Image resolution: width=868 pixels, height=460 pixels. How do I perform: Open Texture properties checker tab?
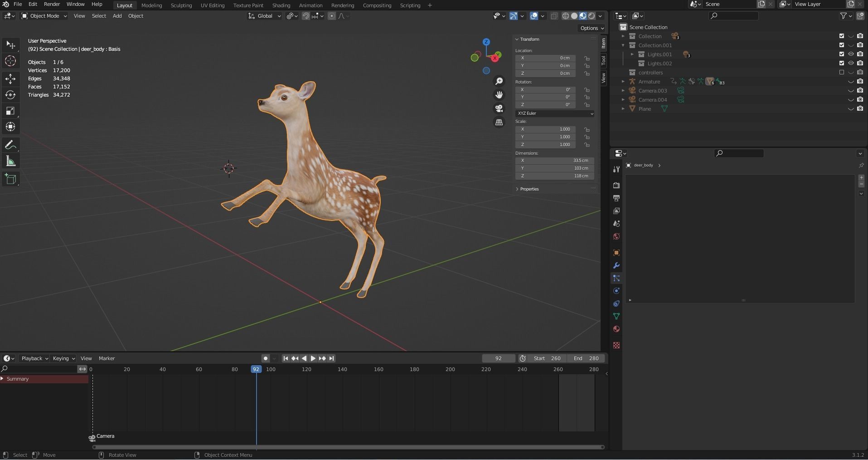click(x=616, y=345)
